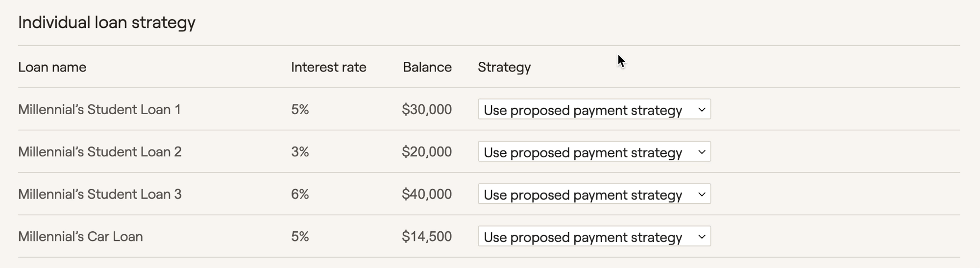Click the Interest rate column header
Viewport: 980px width, 268px height.
point(329,67)
